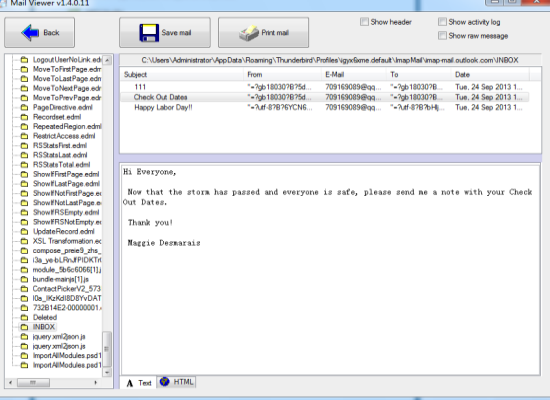Save the email with Save mail
The image size is (550, 400).
pos(165,33)
